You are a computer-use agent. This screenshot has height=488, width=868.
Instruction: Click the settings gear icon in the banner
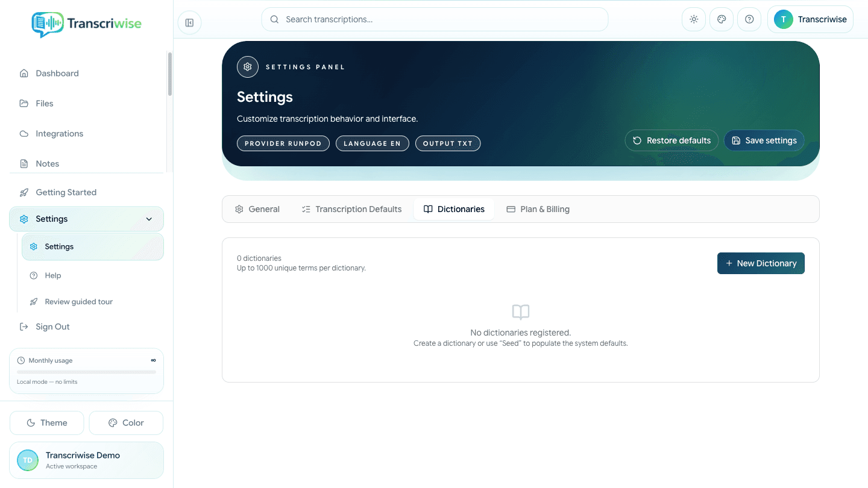tap(247, 67)
